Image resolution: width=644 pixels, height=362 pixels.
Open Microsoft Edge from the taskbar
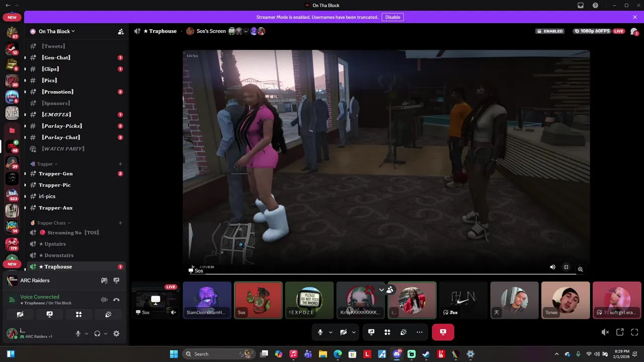point(338,354)
